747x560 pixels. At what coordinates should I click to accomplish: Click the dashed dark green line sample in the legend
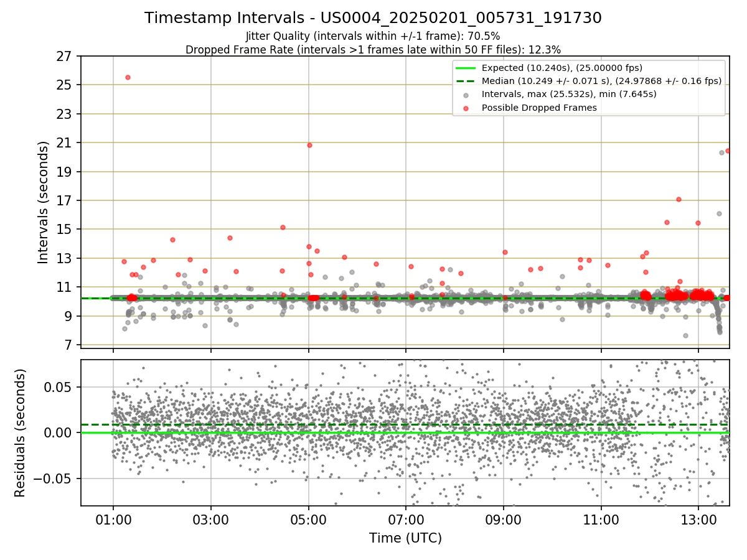pos(466,81)
